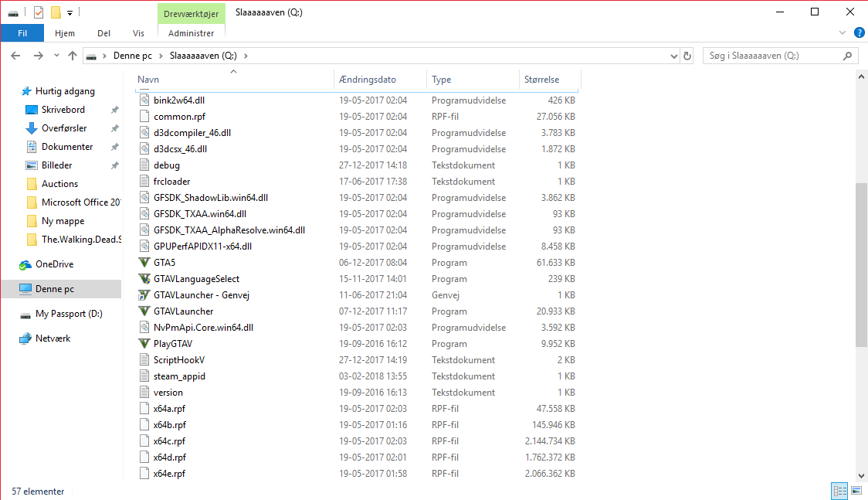Click Denne pc in the breadcrumb path
Image resolution: width=868 pixels, height=500 pixels.
click(132, 56)
